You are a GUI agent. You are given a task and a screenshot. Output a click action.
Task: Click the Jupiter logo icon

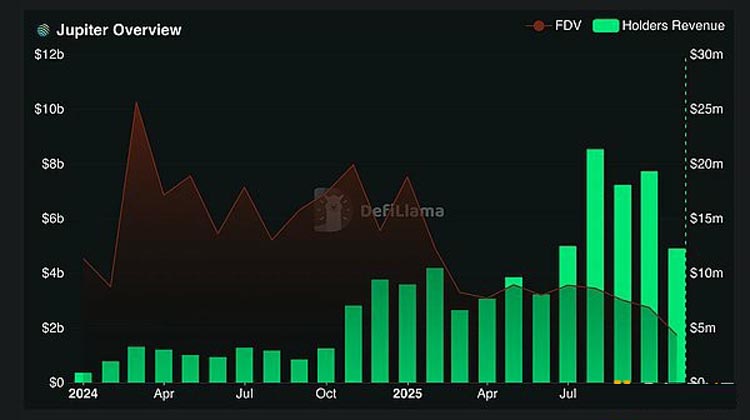click(x=43, y=30)
